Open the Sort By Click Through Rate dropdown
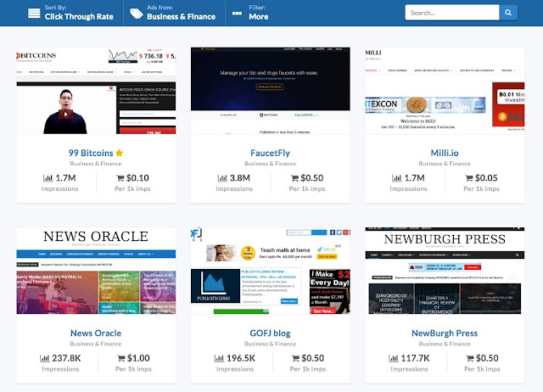Screen dimensions: 543x392 click(70, 13)
